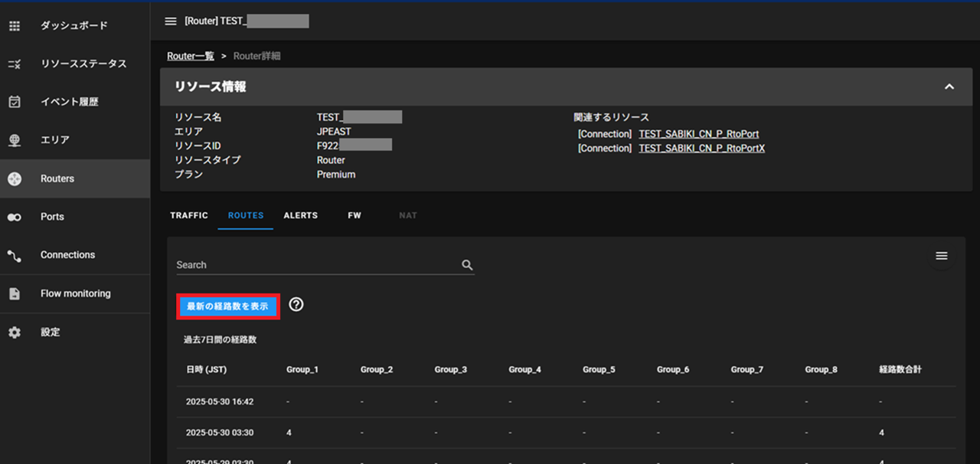Image resolution: width=980 pixels, height=464 pixels.
Task: Switch to the TRAFFIC tab
Action: 189,216
